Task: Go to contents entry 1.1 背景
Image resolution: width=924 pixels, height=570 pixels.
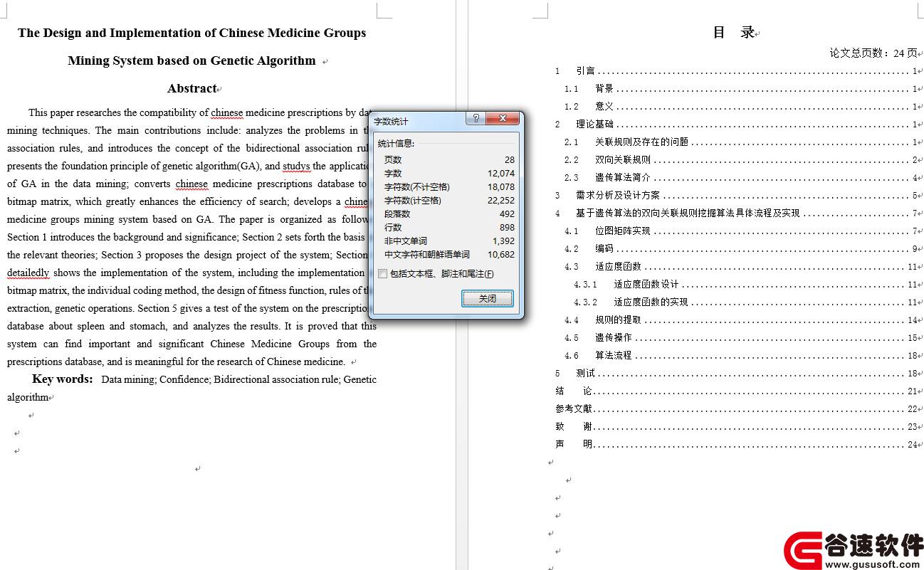Action: 742,89
